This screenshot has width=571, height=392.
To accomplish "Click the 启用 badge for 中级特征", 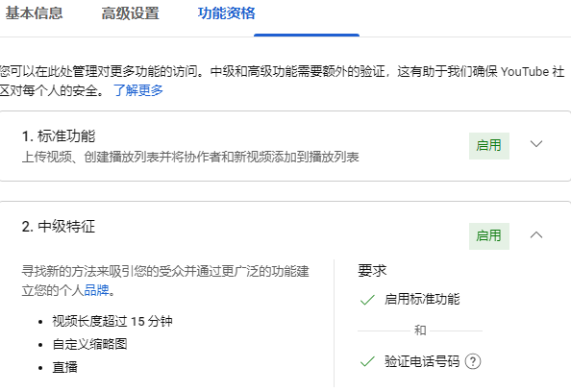I will pyautogui.click(x=488, y=236).
